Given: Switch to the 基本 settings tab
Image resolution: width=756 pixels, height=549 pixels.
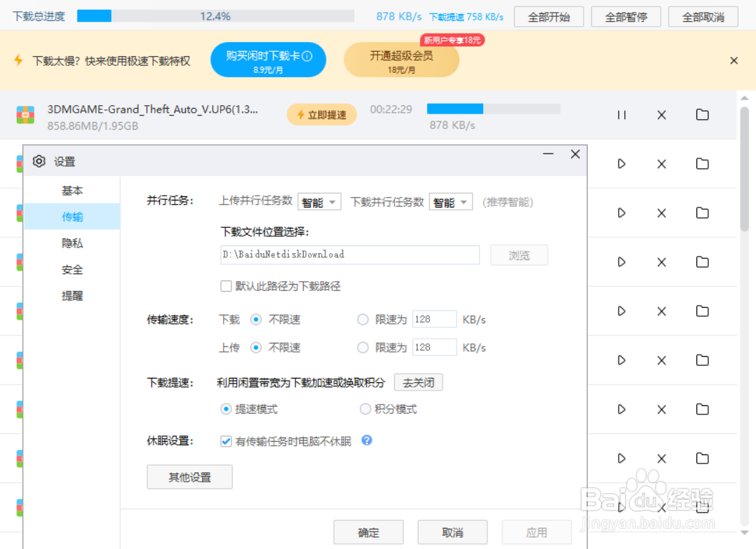Looking at the screenshot, I should (x=72, y=191).
